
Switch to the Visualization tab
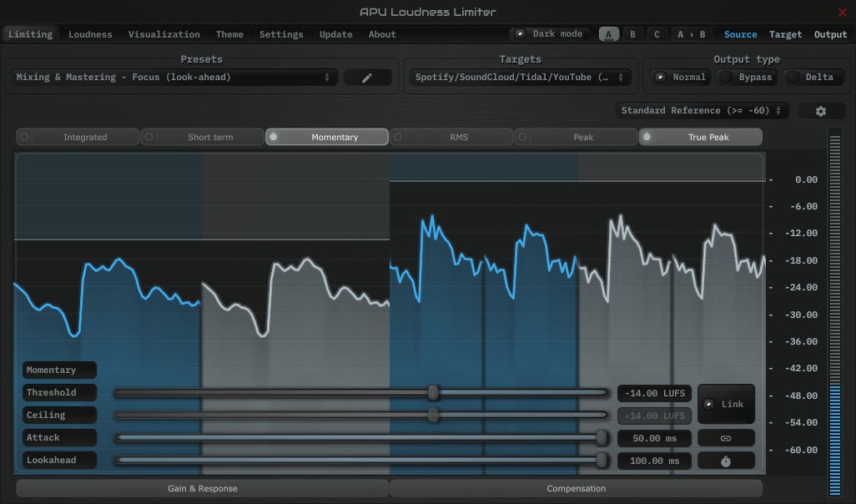point(164,34)
